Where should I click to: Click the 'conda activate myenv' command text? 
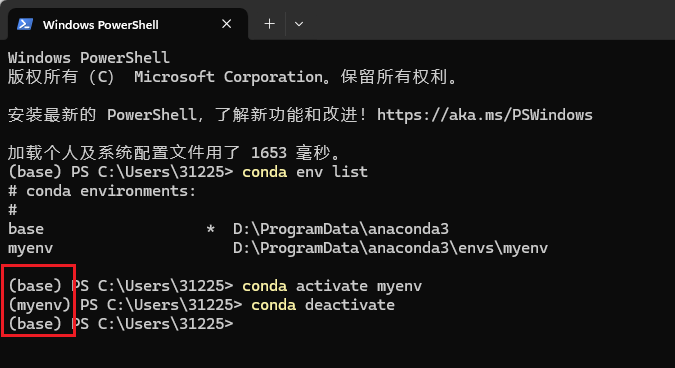point(332,286)
